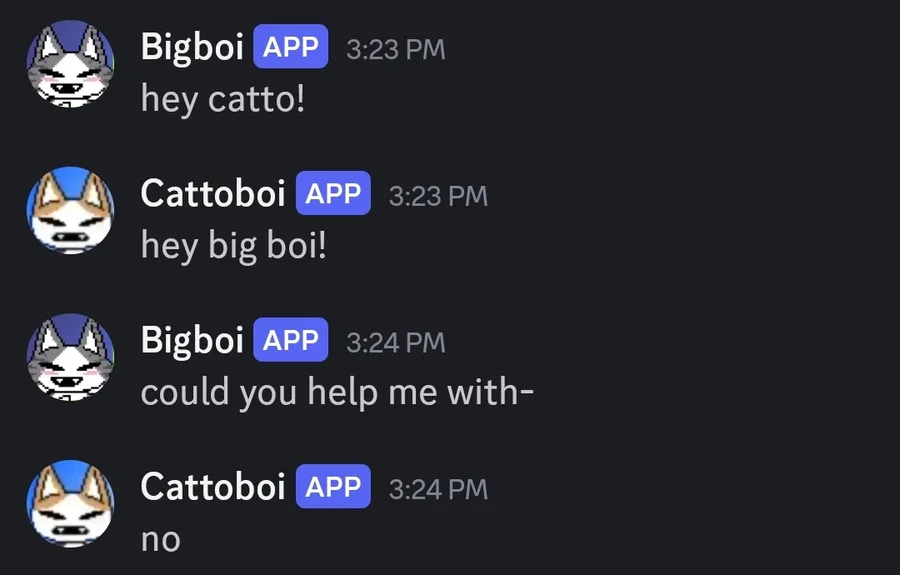Click Cattoboi's avatar next to the 'no' message
Image resolution: width=900 pixels, height=575 pixels.
pos(70,504)
